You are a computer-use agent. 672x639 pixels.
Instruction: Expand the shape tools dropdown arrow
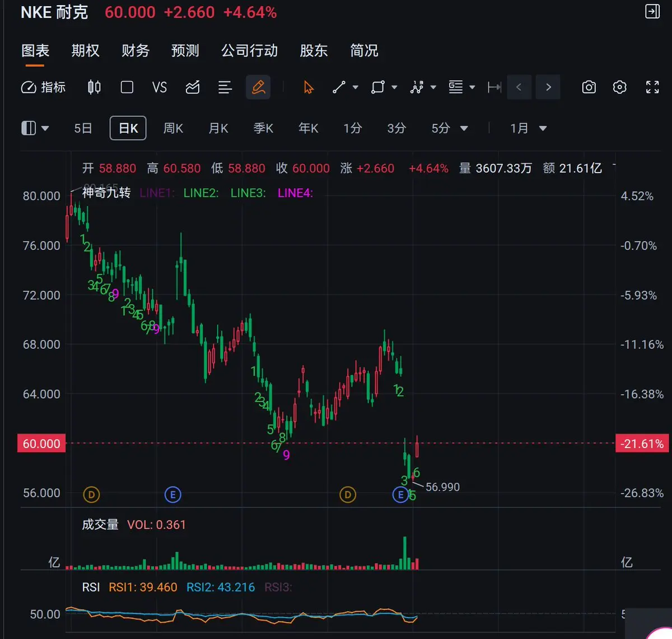coord(394,87)
